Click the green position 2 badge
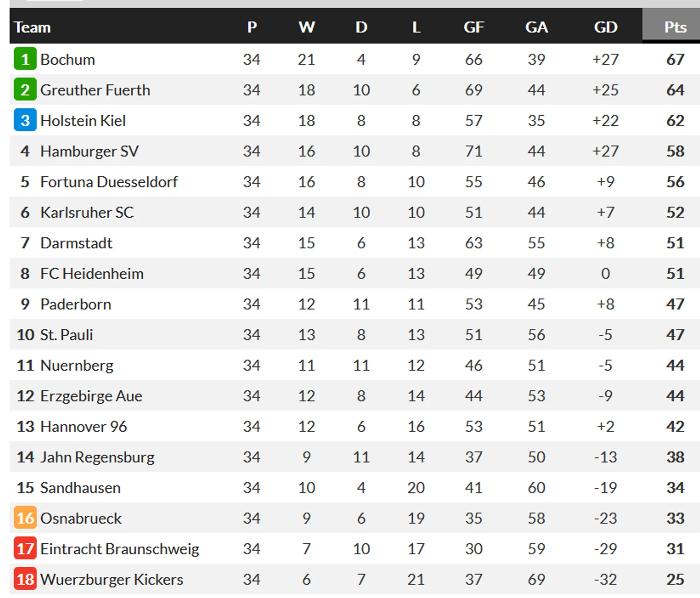 click(25, 90)
